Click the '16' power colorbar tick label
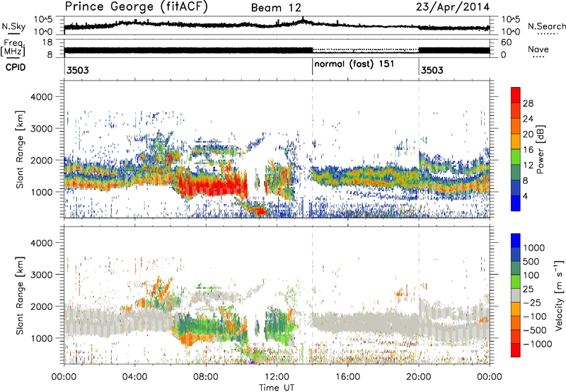This screenshot has width=566, height=392. click(x=528, y=150)
